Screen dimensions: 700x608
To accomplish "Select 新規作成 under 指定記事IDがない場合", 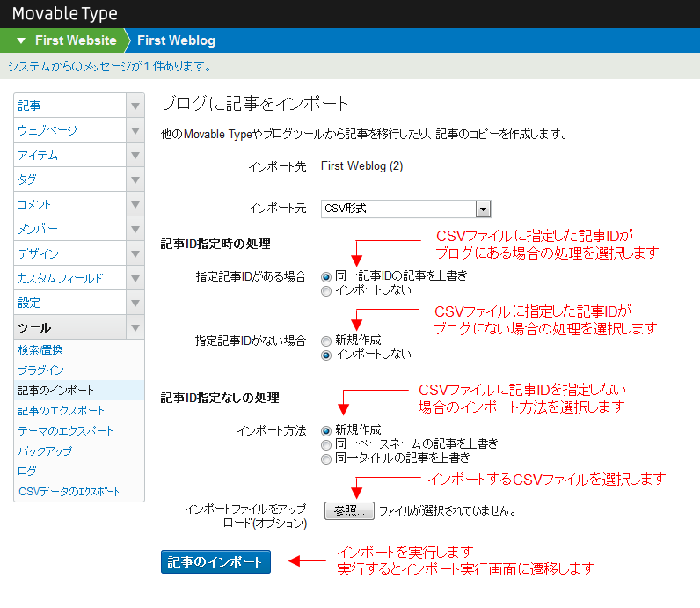I will [326, 341].
